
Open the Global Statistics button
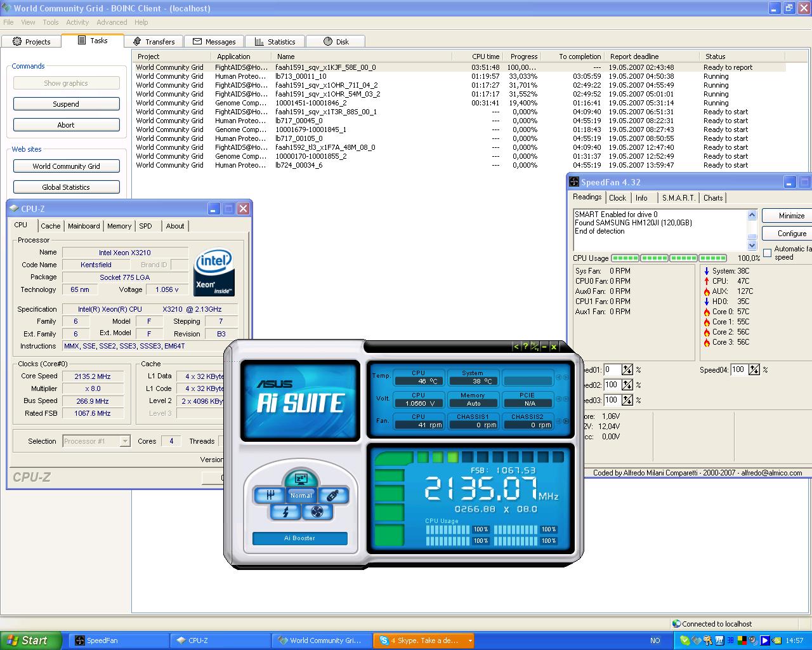[66, 187]
